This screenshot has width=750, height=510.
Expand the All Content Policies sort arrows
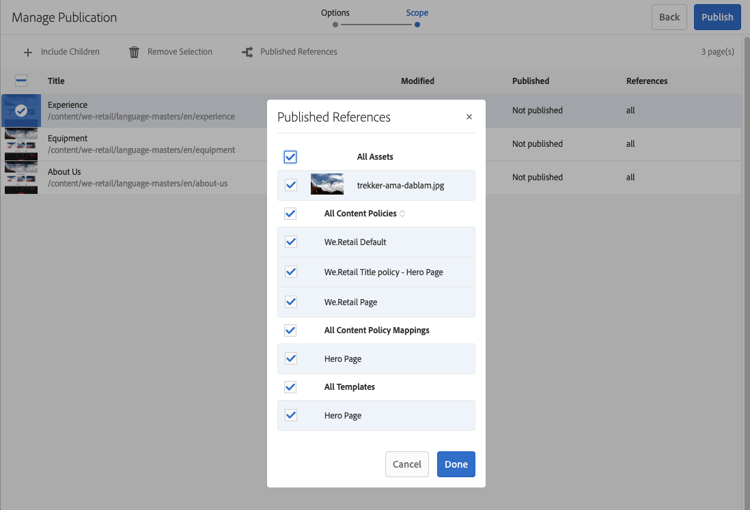(x=402, y=213)
